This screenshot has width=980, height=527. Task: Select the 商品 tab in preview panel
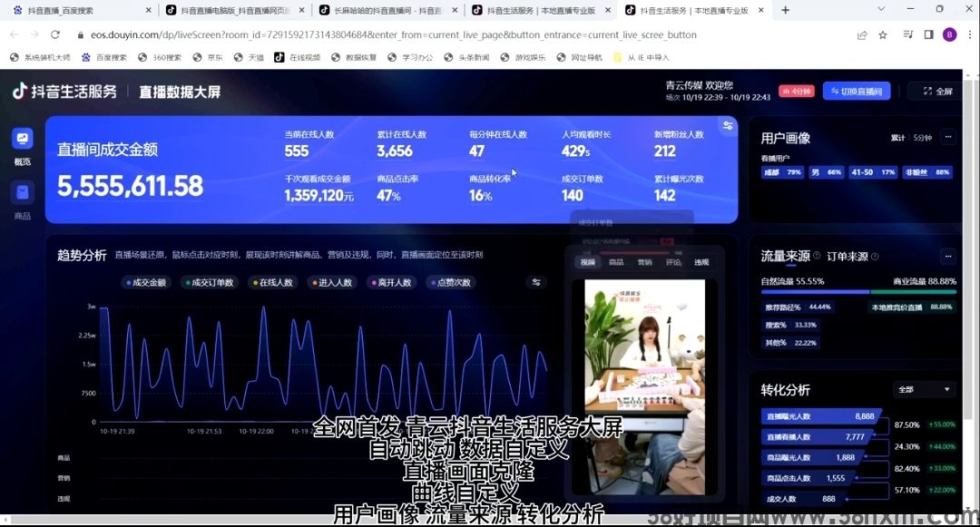[x=616, y=262]
